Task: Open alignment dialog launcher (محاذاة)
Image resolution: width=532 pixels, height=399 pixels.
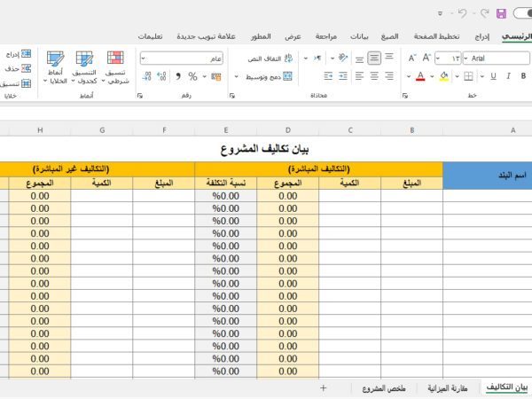Action: coord(232,96)
